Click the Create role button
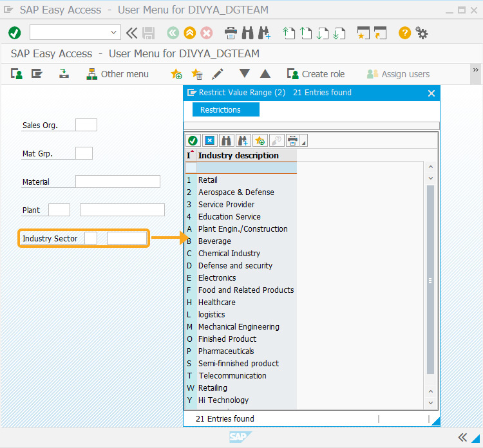The width and height of the screenshot is (483, 448). [x=316, y=74]
